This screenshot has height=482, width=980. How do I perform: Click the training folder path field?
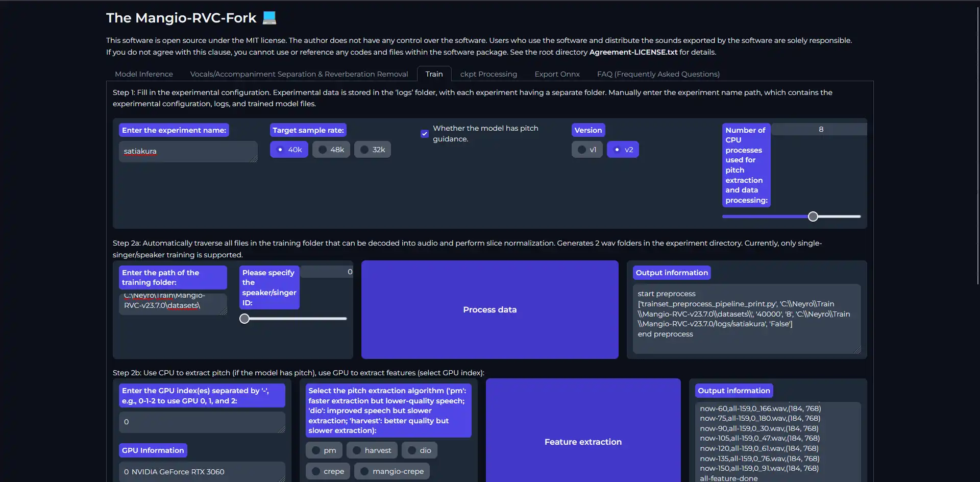click(173, 304)
